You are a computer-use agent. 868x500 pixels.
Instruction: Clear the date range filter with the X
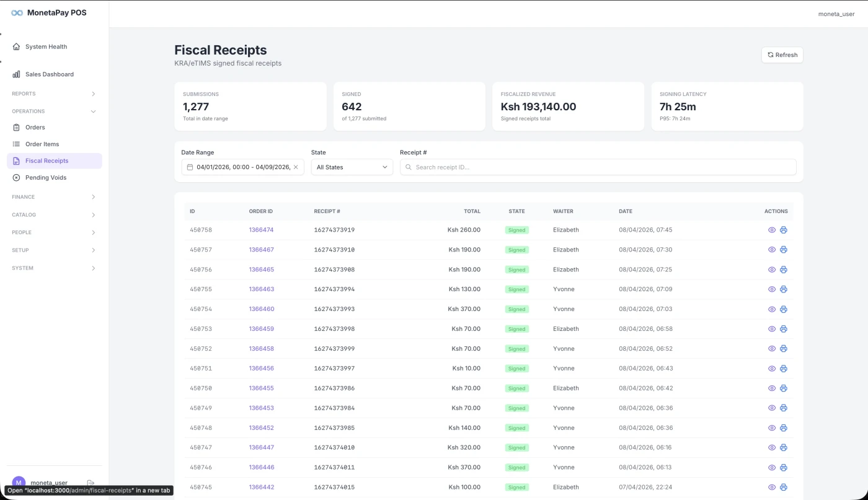pos(296,167)
